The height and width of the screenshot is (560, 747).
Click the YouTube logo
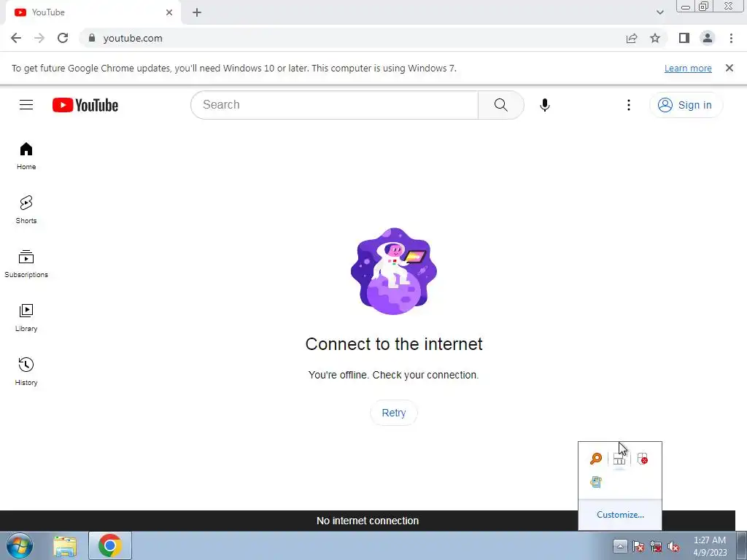[85, 105]
